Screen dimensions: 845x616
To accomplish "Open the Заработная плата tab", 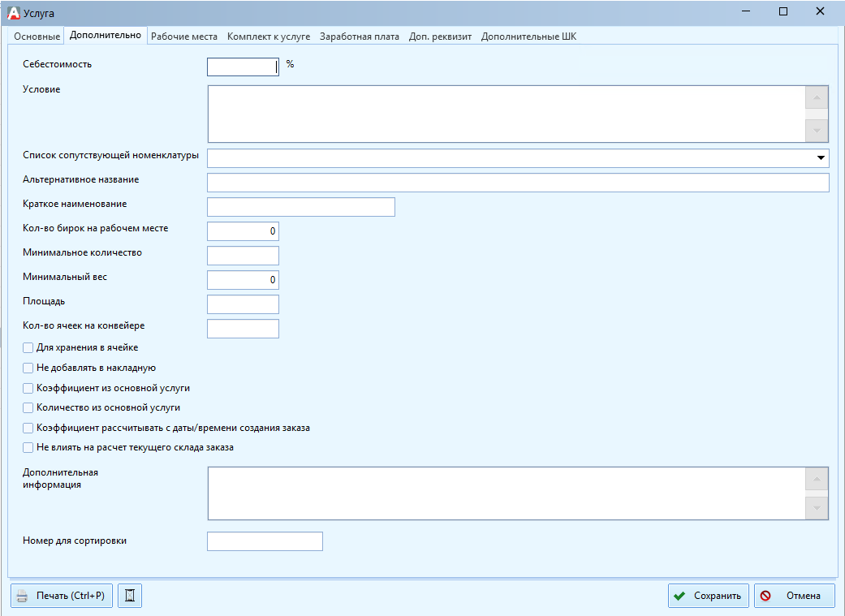I will tap(360, 36).
